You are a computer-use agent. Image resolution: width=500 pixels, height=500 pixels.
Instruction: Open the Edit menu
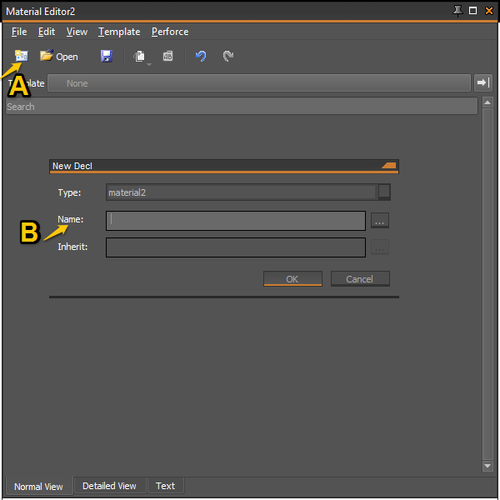46,32
